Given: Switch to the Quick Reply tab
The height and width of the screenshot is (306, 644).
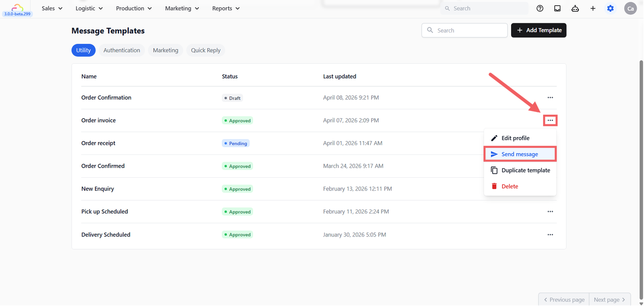Looking at the screenshot, I should tap(206, 50).
